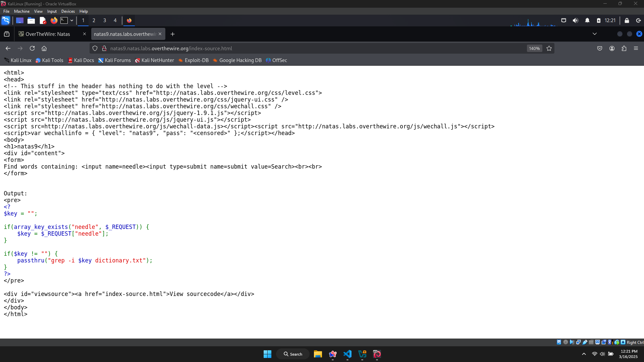Launch the text editor from the Kali panel

coord(43,20)
